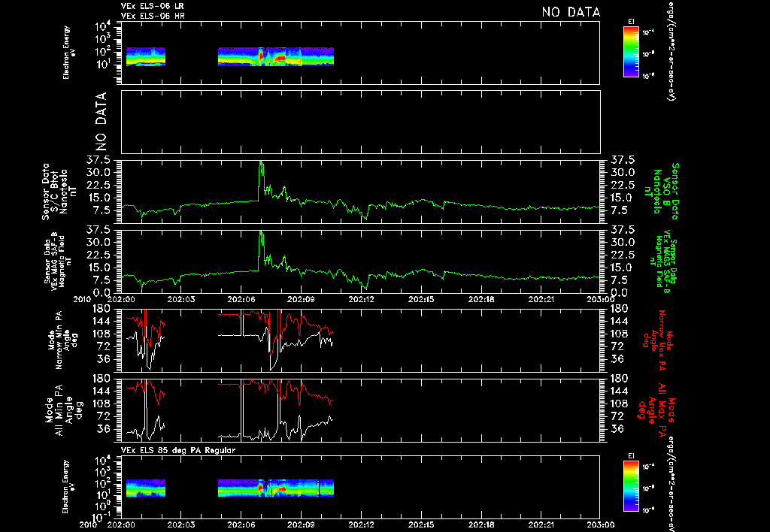Click '203:00' on the time axis under the MAG SAF-B panel
The image size is (770, 532).
click(601, 299)
